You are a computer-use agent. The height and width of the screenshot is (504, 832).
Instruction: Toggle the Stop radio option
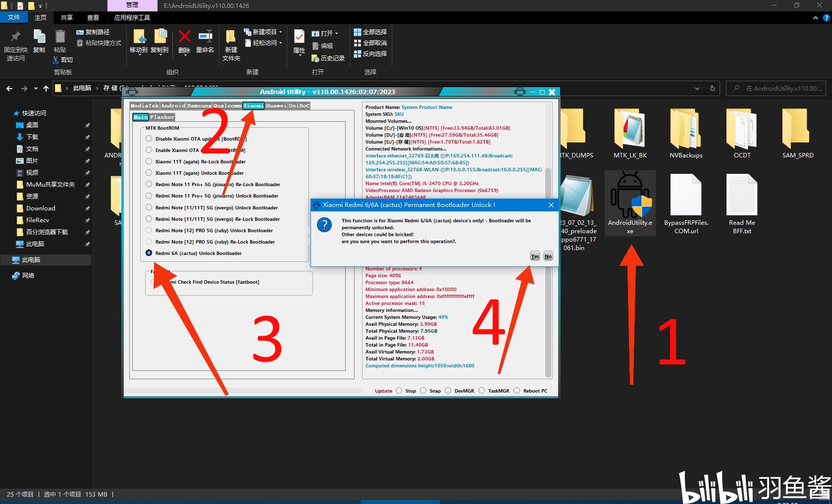[x=399, y=391]
